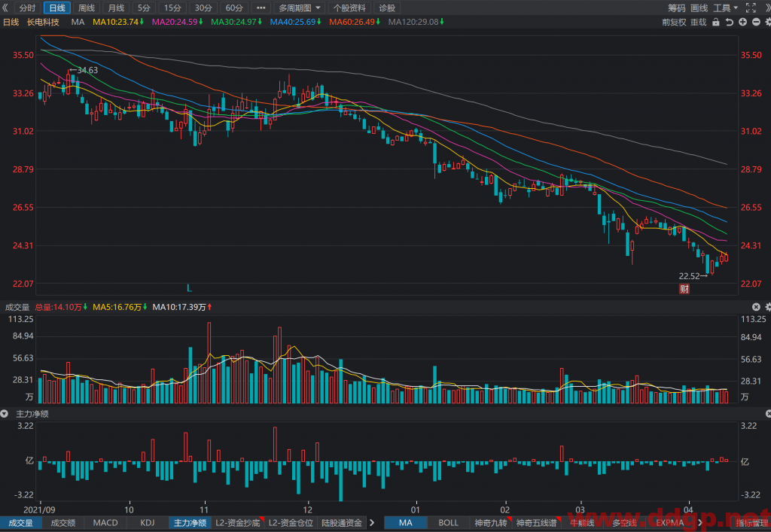
Task: Collapse the 主力净额 panel triangle
Action: pyautogui.click(x=5, y=414)
